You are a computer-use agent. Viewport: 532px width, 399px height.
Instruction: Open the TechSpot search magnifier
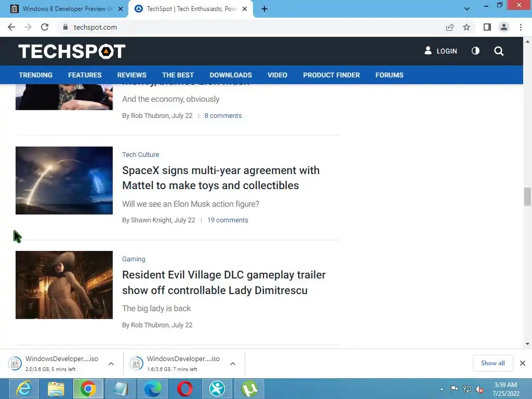coord(499,51)
